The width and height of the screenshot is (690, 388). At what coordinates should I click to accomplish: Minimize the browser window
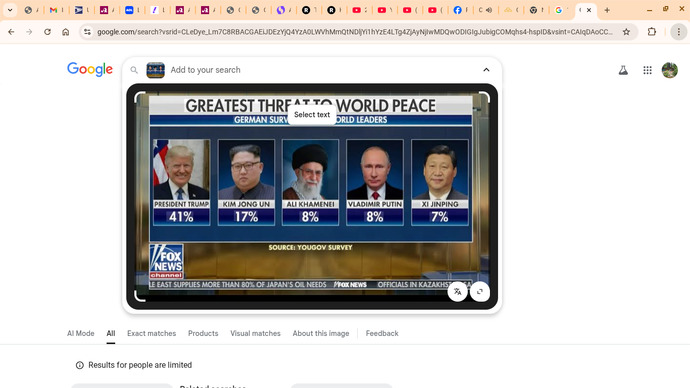pos(650,10)
